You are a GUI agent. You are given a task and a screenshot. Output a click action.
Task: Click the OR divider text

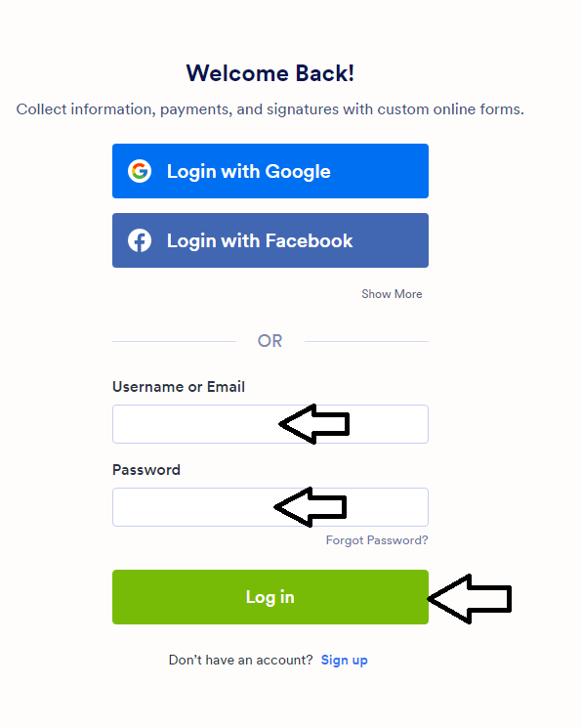(270, 341)
